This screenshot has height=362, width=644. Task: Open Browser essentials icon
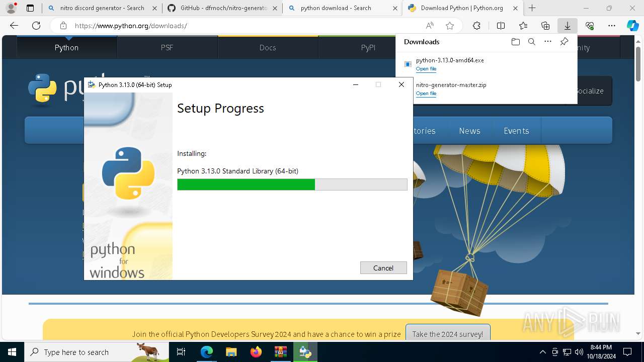(590, 26)
